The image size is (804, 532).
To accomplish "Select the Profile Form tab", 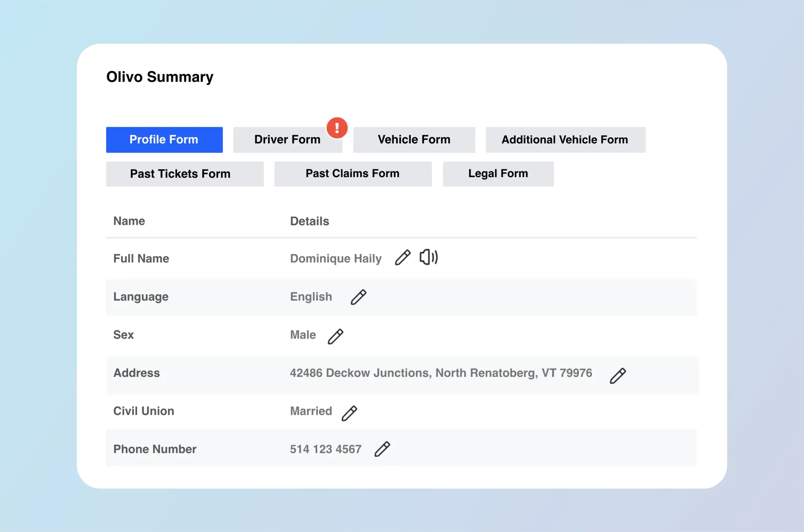I will click(164, 140).
